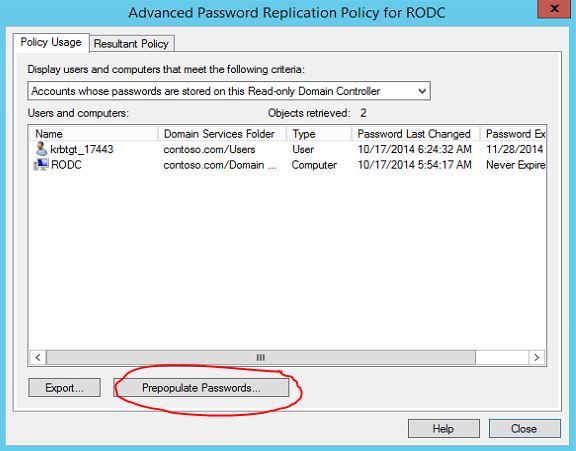Screen dimensions: 576x451
Task: Select the krbtgt_17443 row name
Action: pos(82,149)
